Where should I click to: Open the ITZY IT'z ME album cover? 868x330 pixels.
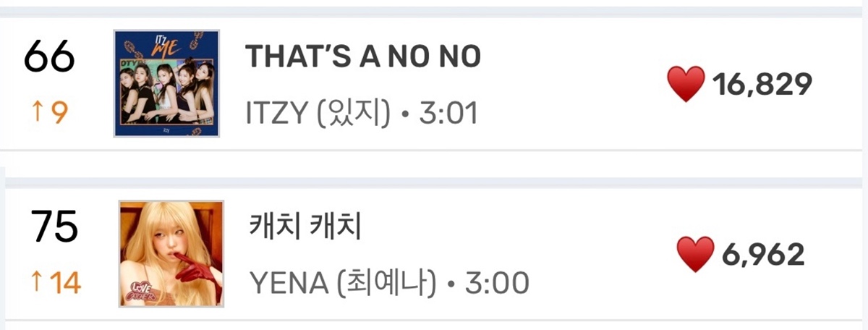click(x=166, y=83)
